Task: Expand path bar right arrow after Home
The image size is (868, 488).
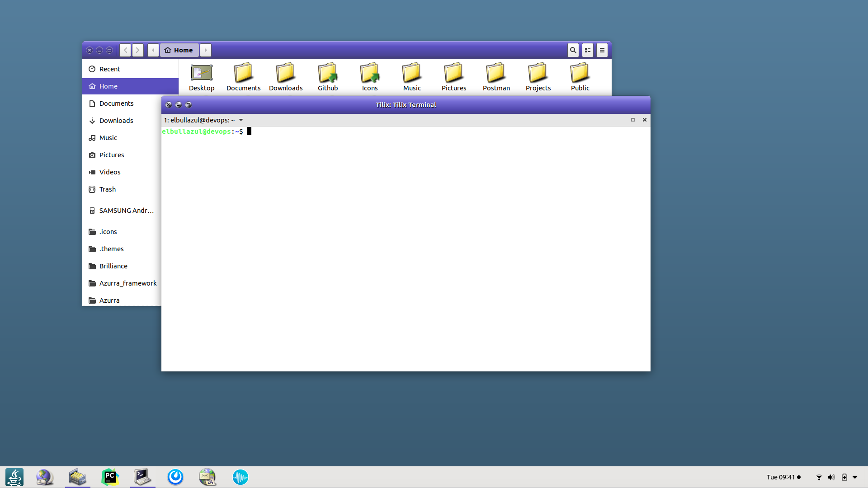Action: pyautogui.click(x=206, y=50)
